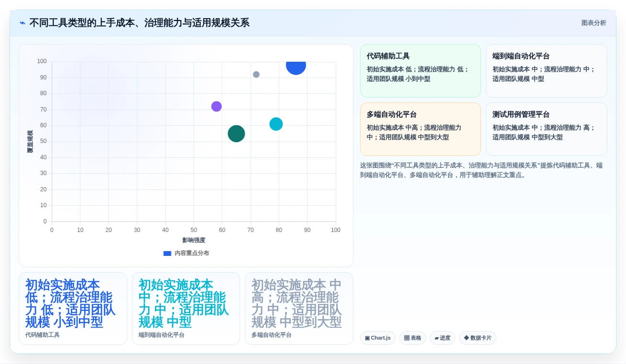Select the dark teal bubble on the chart
This screenshot has height=364, width=626.
point(236,133)
